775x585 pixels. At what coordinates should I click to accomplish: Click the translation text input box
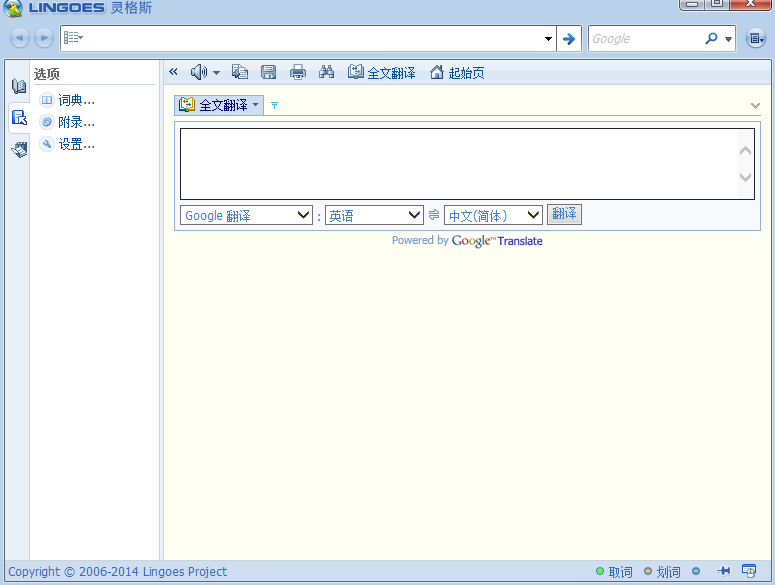467,164
